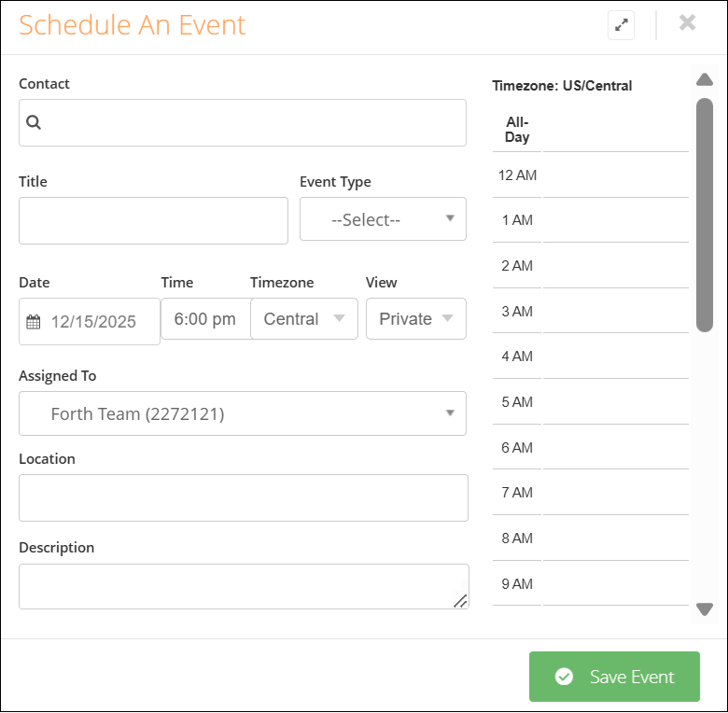Viewport: 728px width, 713px height.
Task: Click the Time field showing 6:00 pm
Action: (x=205, y=319)
